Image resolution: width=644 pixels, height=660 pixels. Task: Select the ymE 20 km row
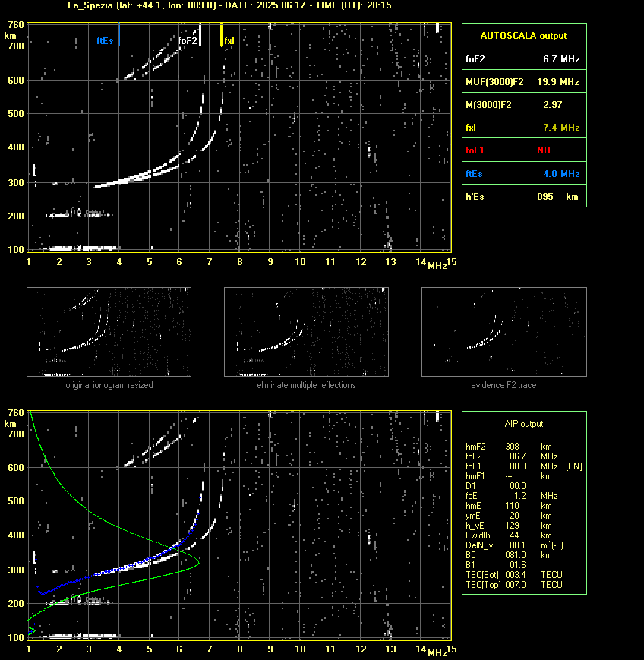[x=509, y=516]
